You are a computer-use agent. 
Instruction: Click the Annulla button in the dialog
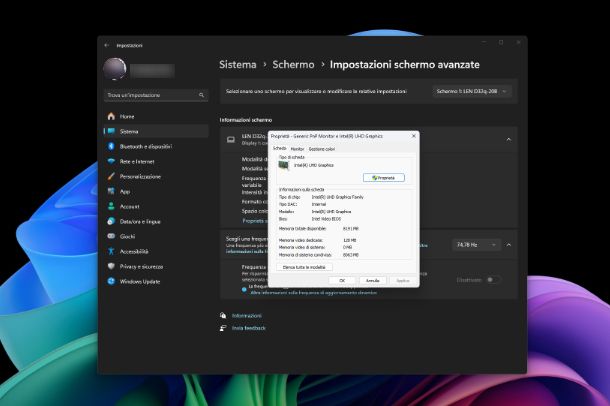pos(372,280)
